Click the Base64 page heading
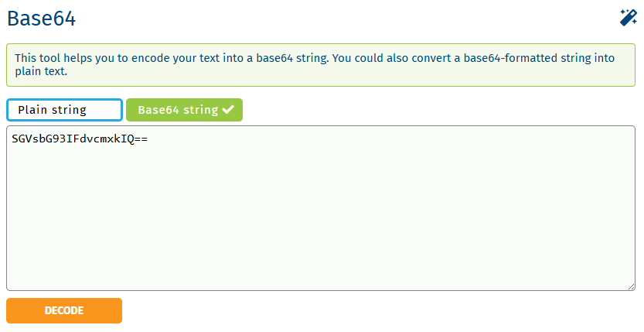Image resolution: width=644 pixels, height=332 pixels. coord(41,19)
